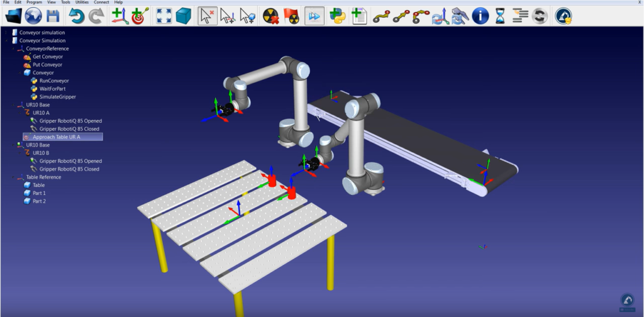The width and height of the screenshot is (644, 317).
Task: Select the Approach Table UR A target
Action: coord(57,136)
